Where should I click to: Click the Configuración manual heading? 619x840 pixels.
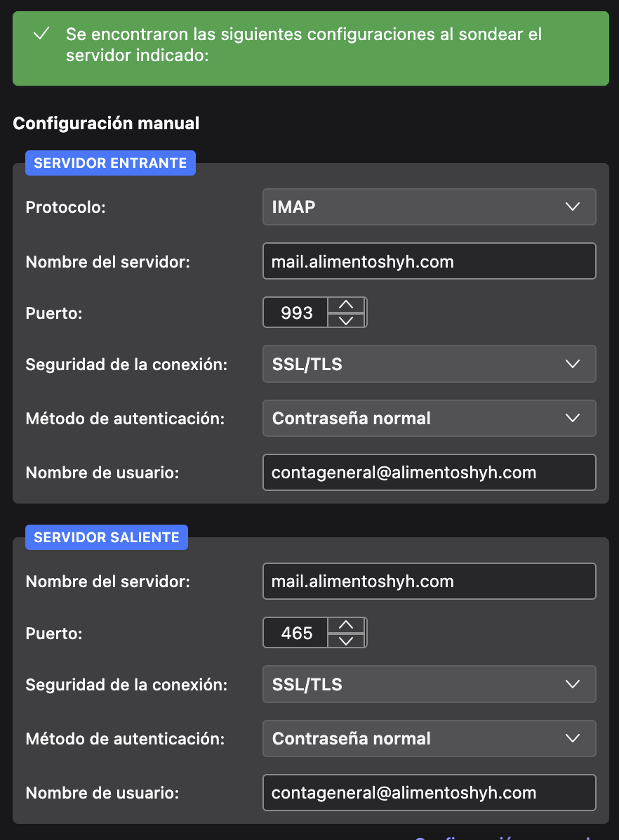coord(106,124)
